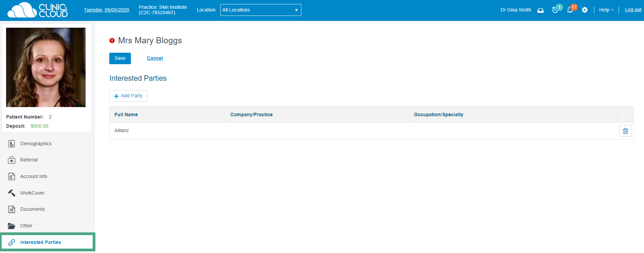Screen dimensions: 644x253
Task: Delete the Allianz party with trash icon
Action: 625,131
